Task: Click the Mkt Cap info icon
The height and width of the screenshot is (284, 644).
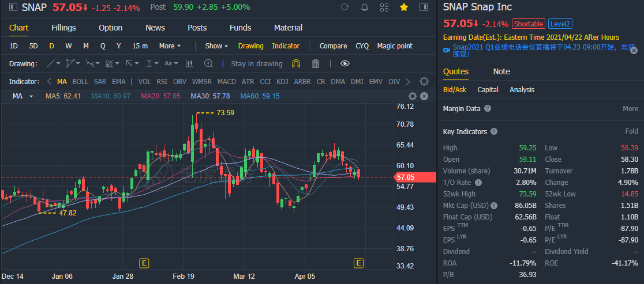Action: click(494, 205)
